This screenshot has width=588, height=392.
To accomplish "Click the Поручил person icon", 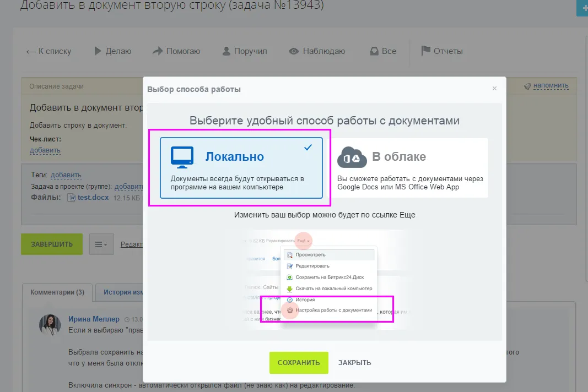I will point(226,51).
